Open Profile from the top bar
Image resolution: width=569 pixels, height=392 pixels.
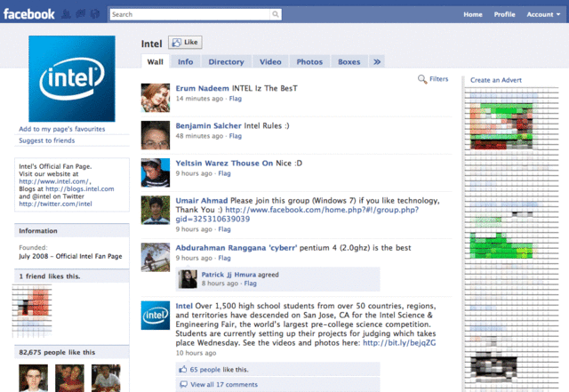[504, 14]
